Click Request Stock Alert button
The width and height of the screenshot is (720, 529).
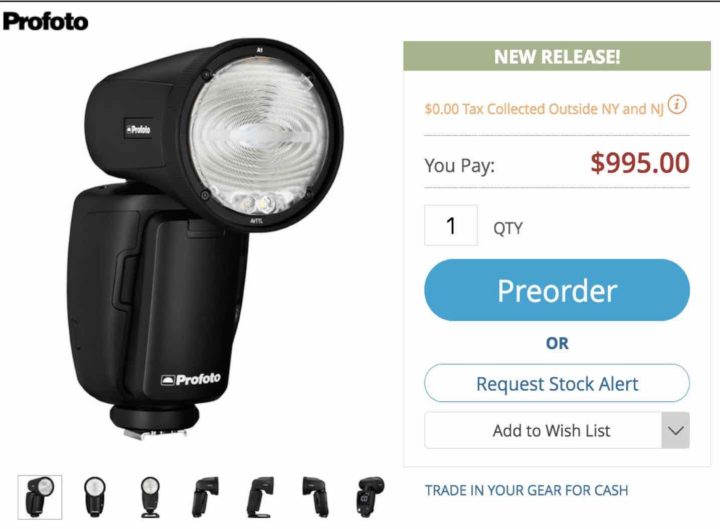pyautogui.click(x=557, y=383)
